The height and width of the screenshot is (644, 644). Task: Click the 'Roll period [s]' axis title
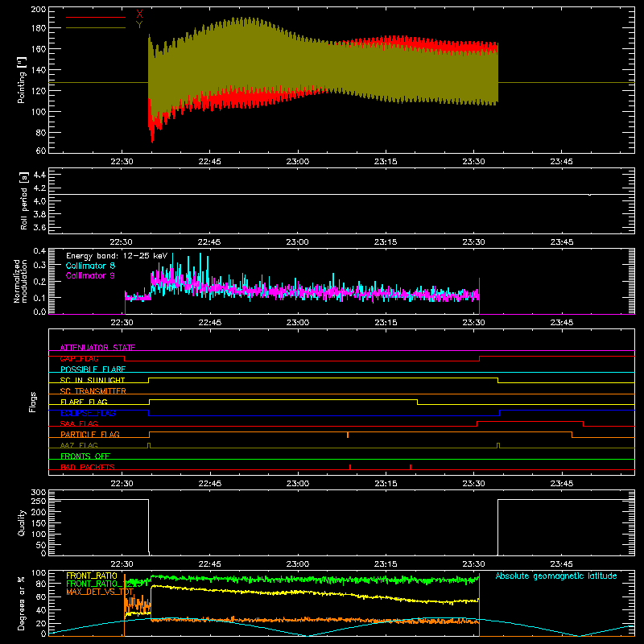pyautogui.click(x=24, y=200)
